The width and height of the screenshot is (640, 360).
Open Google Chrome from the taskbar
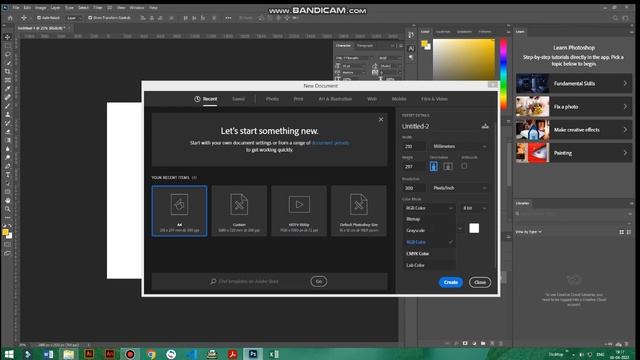[151, 354]
